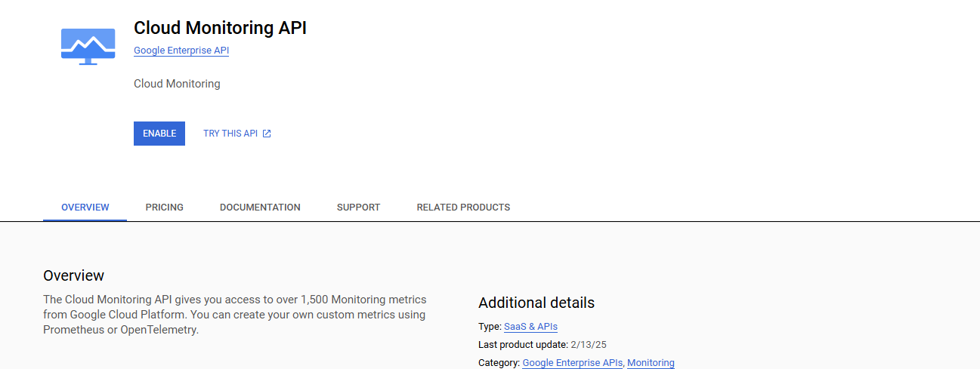Click the Monitoring category link
980x369 pixels.
[651, 363]
